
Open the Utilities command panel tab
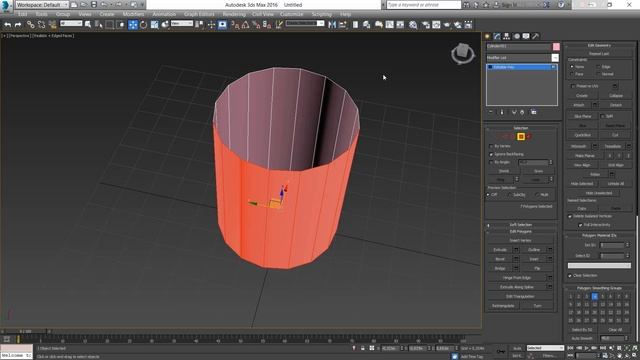coord(536,36)
